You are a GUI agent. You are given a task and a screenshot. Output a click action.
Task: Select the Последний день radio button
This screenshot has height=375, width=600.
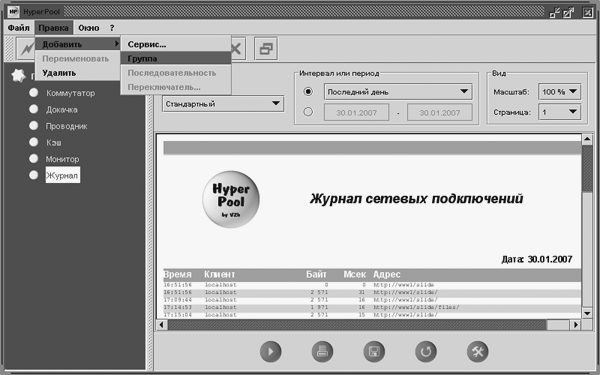click(x=308, y=92)
